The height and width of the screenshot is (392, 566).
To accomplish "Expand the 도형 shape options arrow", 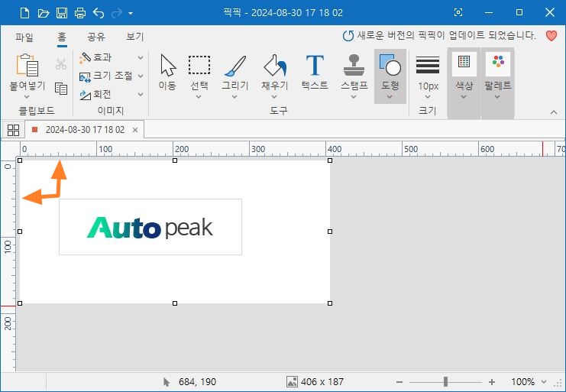I will (x=390, y=97).
